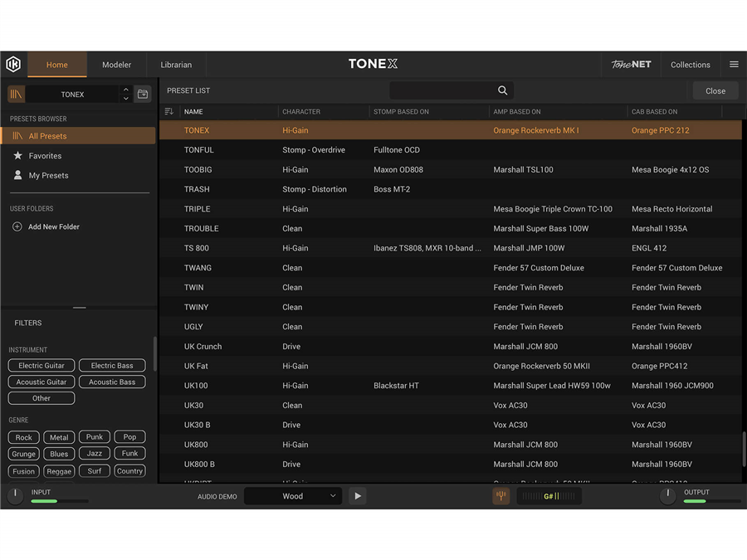
Task: Sort presets by the Character column
Action: pyautogui.click(x=301, y=112)
